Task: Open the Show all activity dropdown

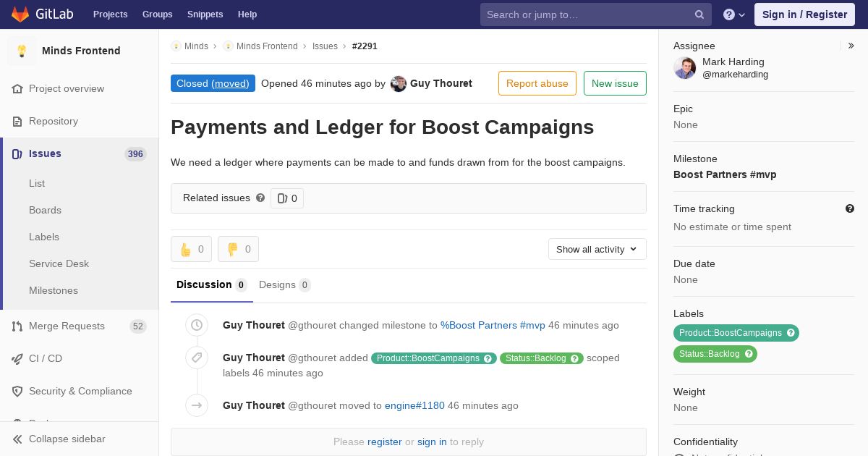Action: click(x=597, y=249)
